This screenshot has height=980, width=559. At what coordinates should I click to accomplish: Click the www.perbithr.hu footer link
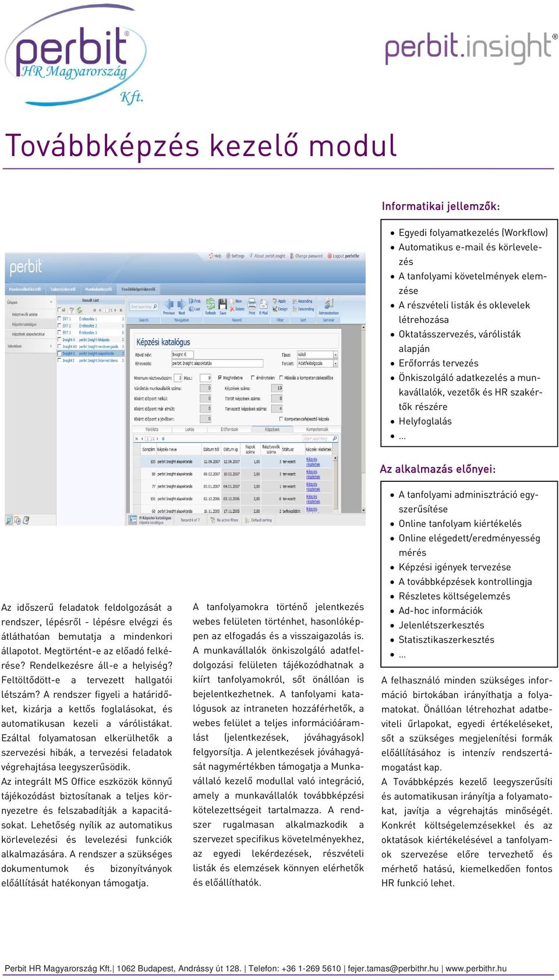(476, 968)
